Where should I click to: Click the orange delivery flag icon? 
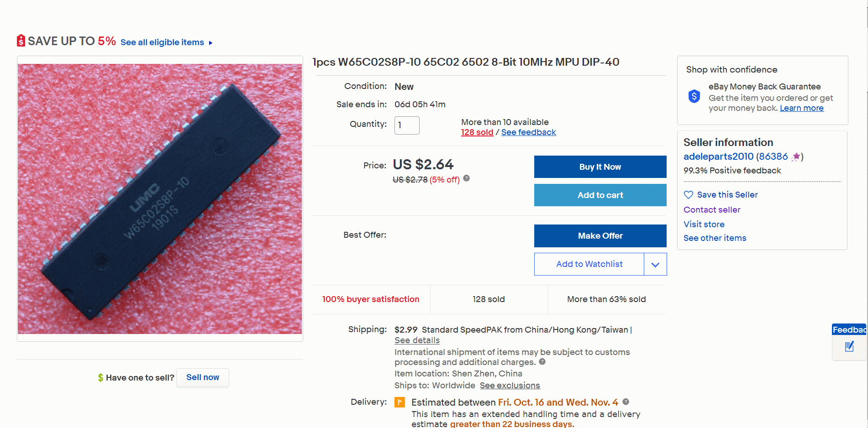(400, 402)
